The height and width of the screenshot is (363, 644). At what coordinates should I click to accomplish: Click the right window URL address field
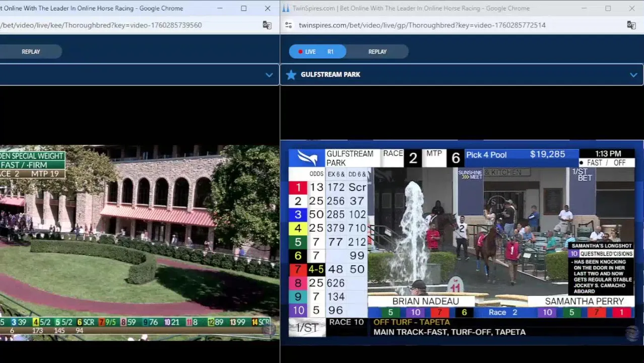coord(422,25)
